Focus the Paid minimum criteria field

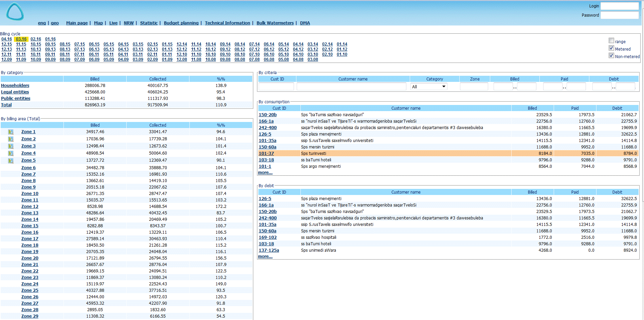[x=553, y=87]
